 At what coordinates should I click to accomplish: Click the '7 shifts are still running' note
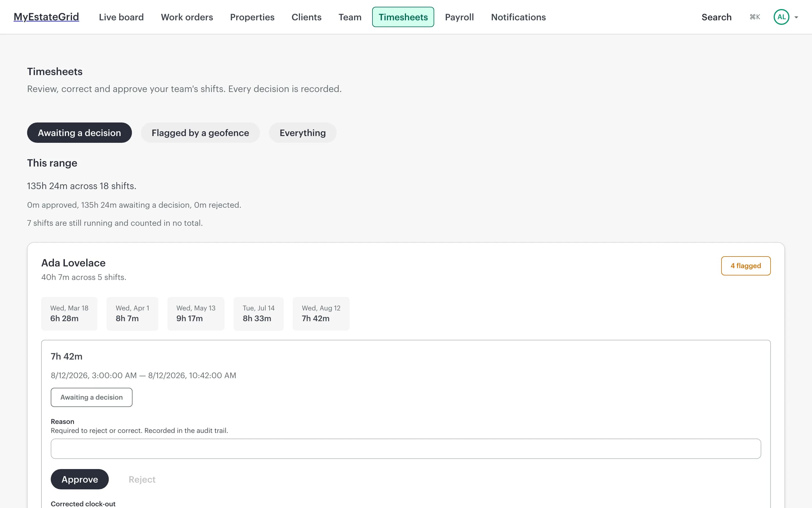pos(115,223)
